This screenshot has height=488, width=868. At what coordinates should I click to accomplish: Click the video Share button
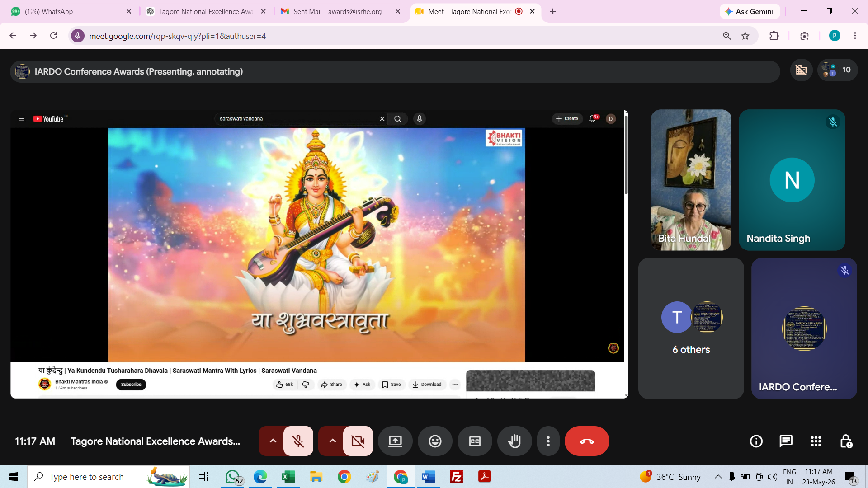tap(331, 385)
